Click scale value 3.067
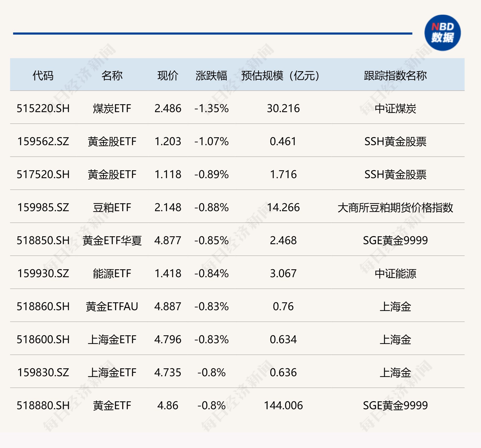Image resolution: width=481 pixels, height=448 pixels. tap(283, 274)
